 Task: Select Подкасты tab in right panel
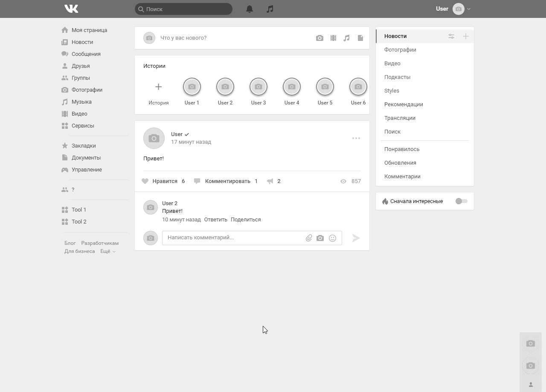click(425, 77)
